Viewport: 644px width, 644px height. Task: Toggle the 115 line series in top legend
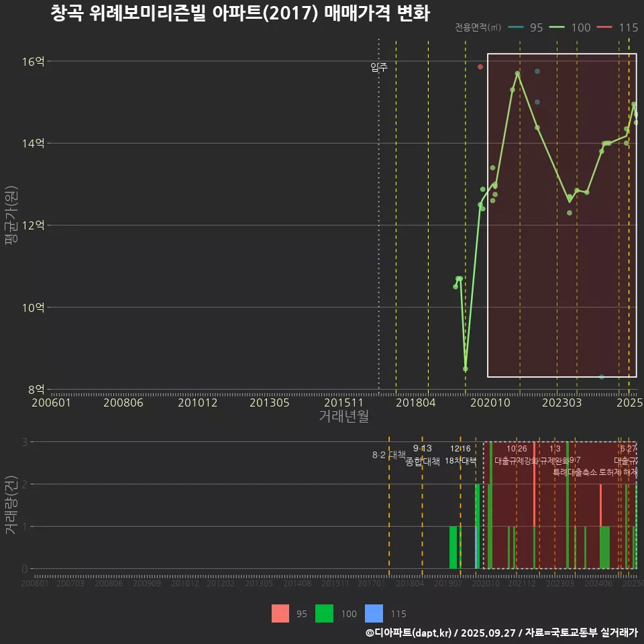click(617, 28)
